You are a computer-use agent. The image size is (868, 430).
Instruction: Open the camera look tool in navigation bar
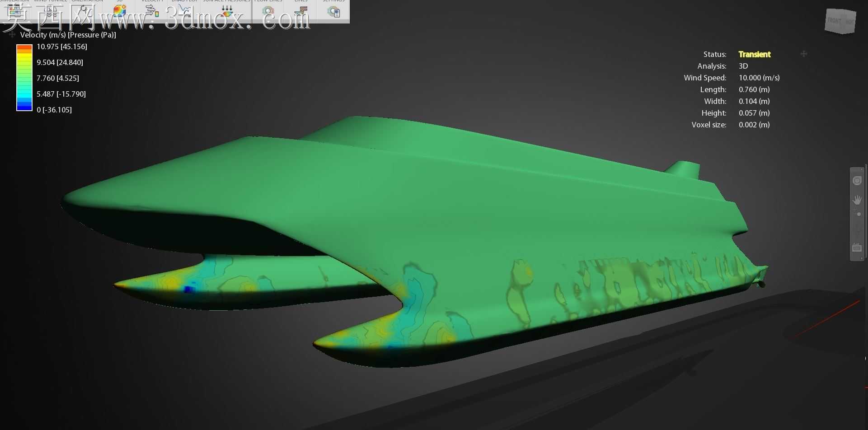coord(857,248)
